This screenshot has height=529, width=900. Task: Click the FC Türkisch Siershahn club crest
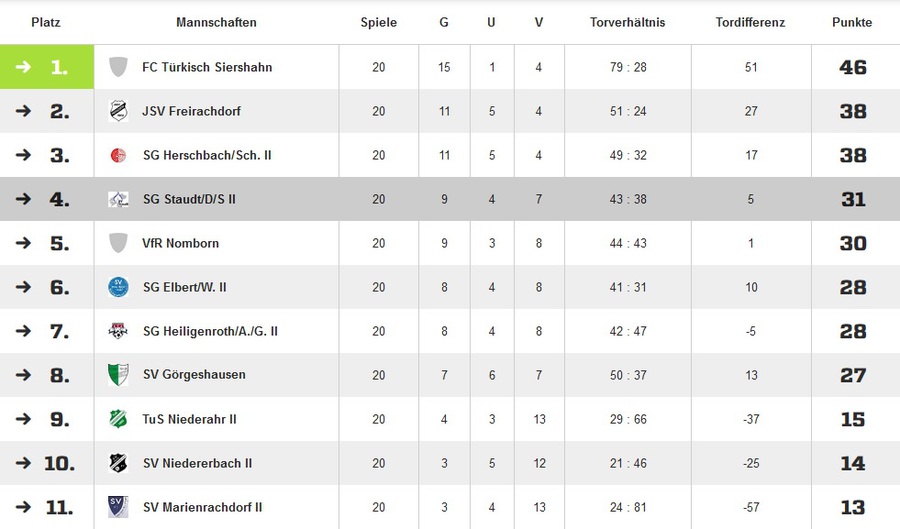tap(118, 67)
